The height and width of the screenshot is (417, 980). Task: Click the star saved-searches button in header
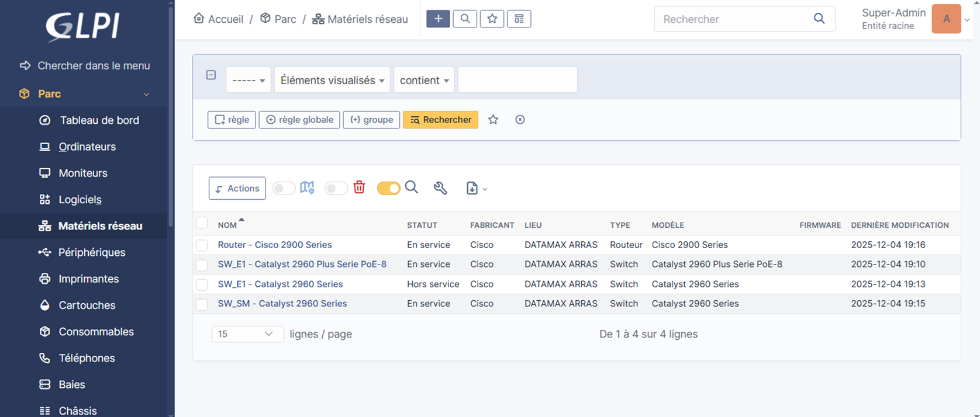point(492,19)
